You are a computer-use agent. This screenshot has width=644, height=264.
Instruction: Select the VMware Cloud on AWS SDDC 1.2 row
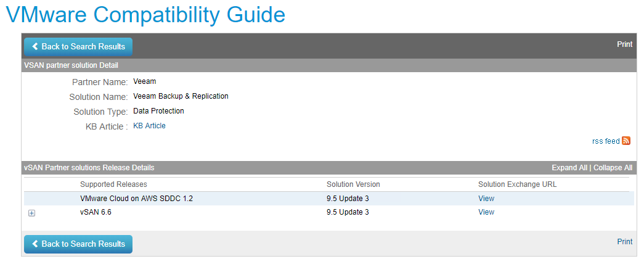tap(137, 199)
